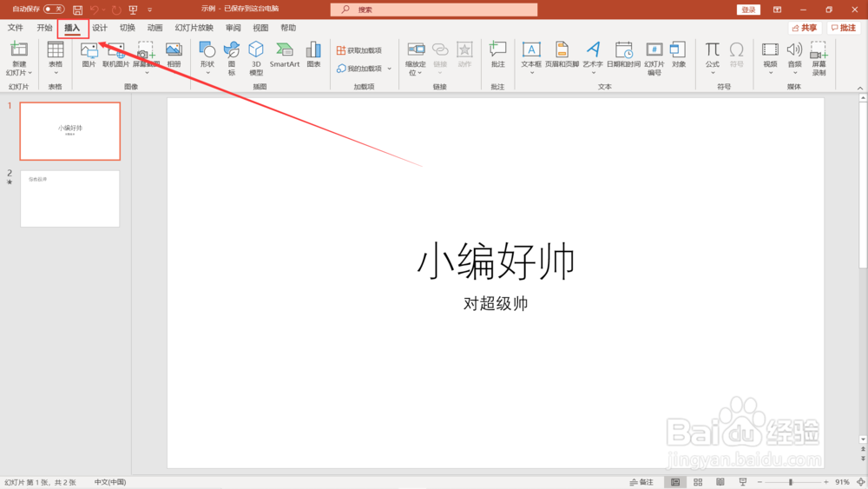
Task: Open the File (文件) tab
Action: click(x=16, y=28)
